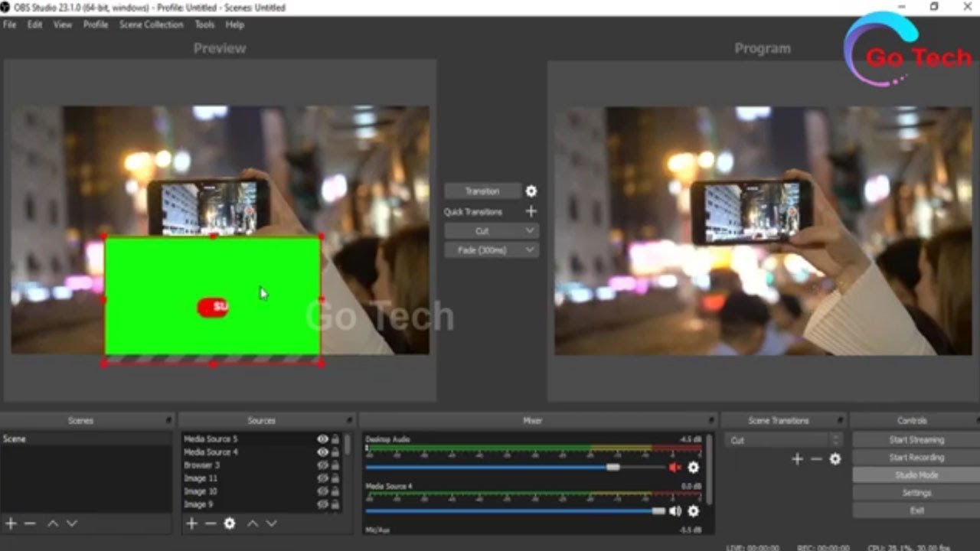The width and height of the screenshot is (980, 551).
Task: Select Media Source 5 in Sources list
Action: (211, 439)
